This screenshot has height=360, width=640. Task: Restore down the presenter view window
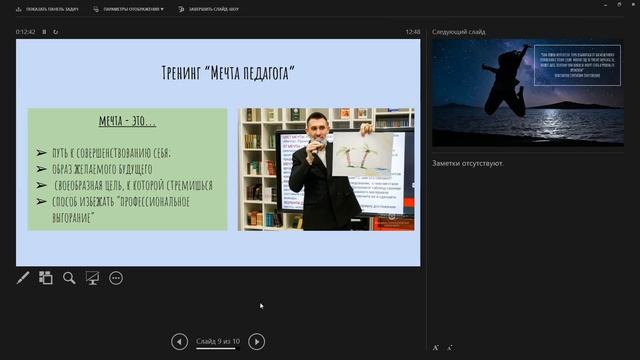(619, 4)
